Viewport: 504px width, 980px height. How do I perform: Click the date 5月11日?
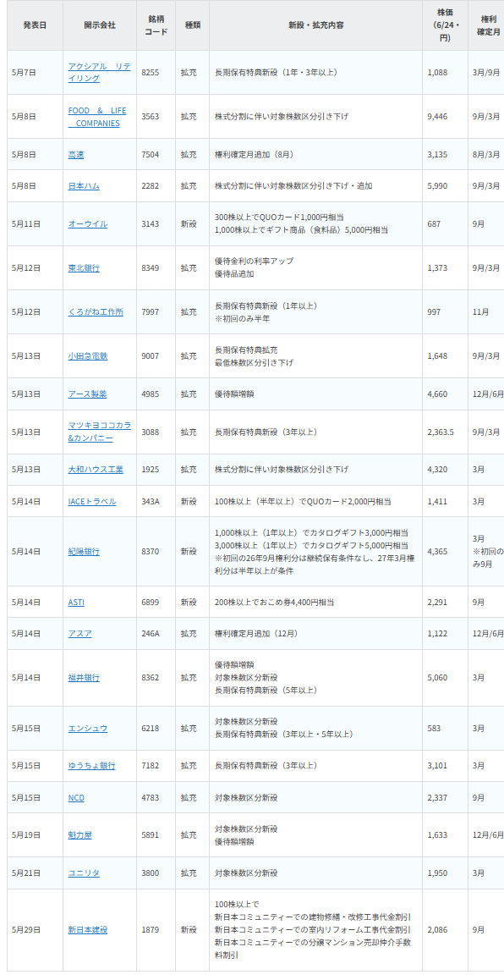25,223
